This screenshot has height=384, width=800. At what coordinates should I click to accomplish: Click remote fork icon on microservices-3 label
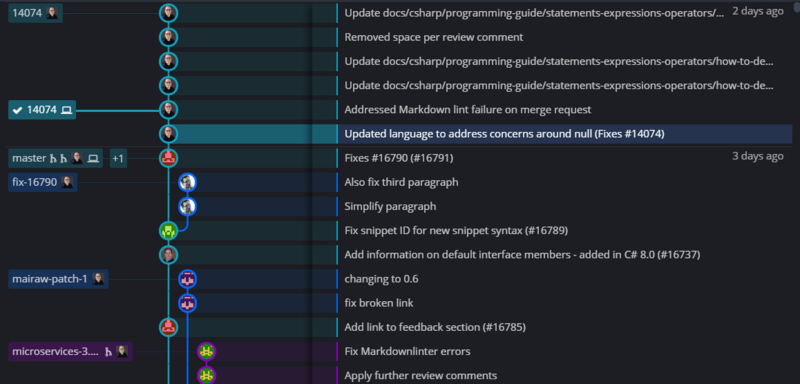(x=108, y=352)
